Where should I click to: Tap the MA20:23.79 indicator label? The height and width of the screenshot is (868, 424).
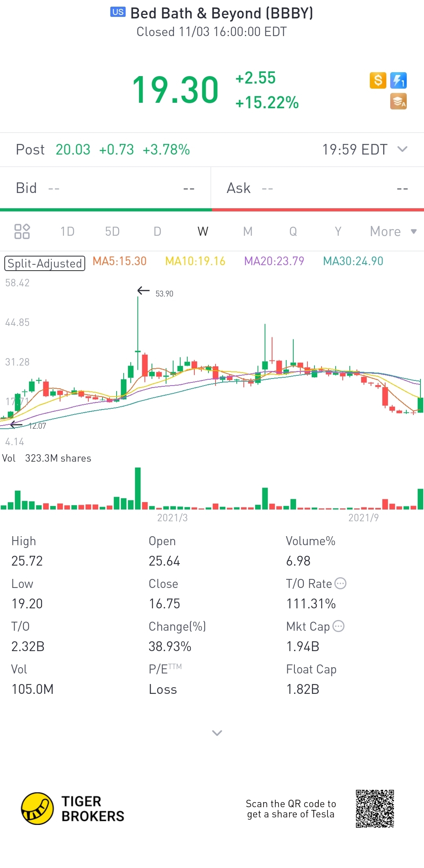click(274, 261)
